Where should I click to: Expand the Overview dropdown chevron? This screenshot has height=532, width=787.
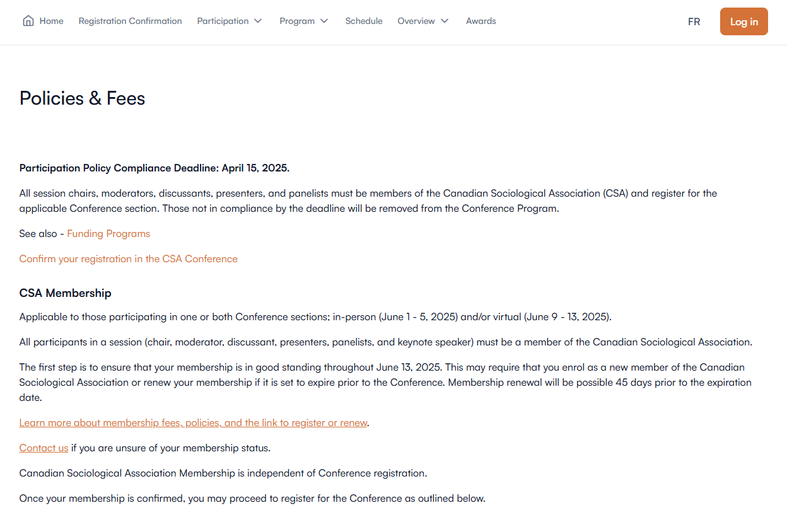coord(445,21)
